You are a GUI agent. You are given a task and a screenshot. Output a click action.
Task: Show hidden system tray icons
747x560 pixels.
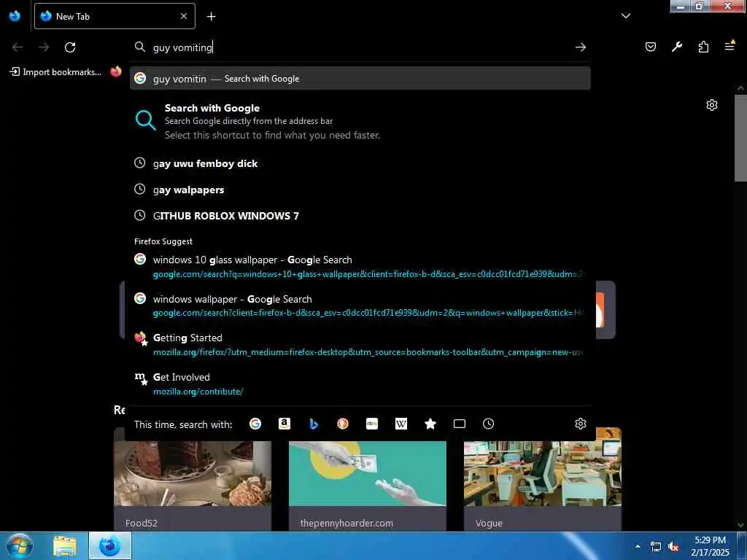coord(638,546)
